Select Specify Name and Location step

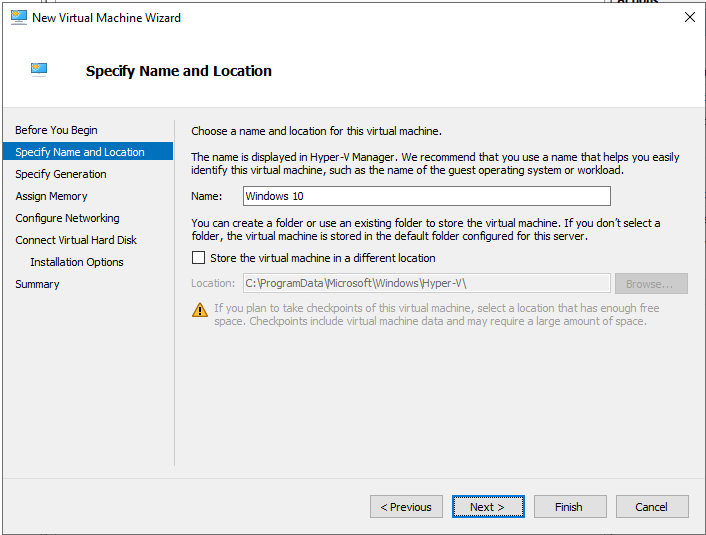(80, 152)
